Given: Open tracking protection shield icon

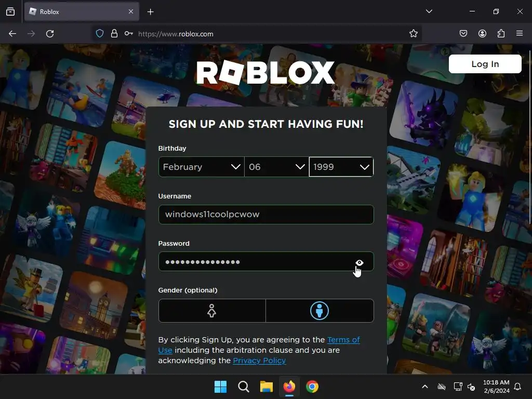Looking at the screenshot, I should (x=99, y=34).
